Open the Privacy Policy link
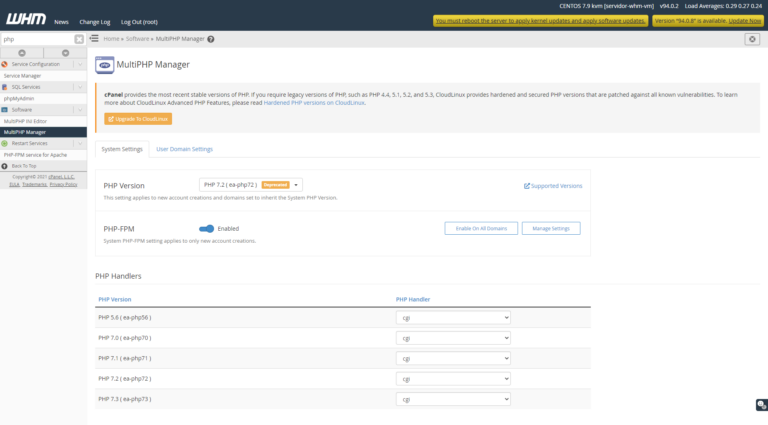 [x=63, y=185]
